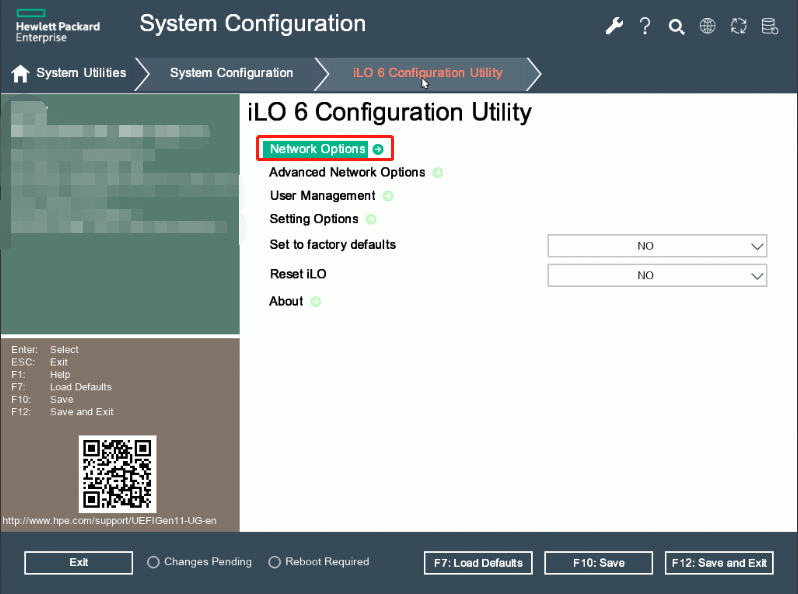Click the arrow icon beside About

coord(316,302)
